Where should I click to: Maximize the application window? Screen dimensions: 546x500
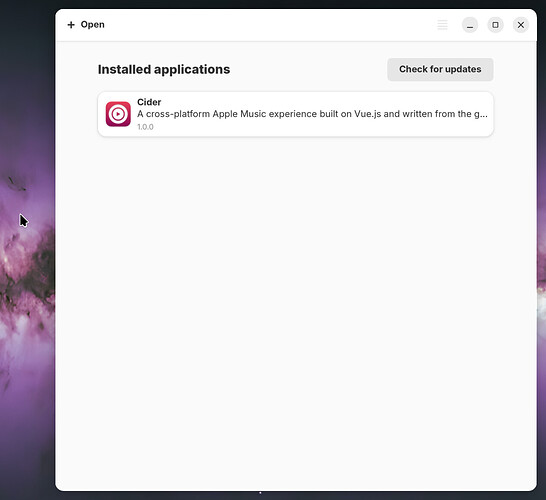click(x=495, y=25)
